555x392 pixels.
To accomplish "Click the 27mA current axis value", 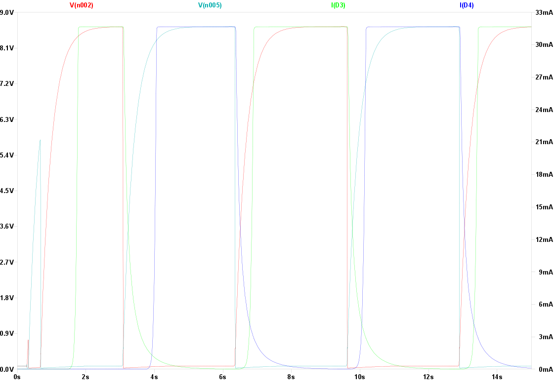I will [x=544, y=78].
